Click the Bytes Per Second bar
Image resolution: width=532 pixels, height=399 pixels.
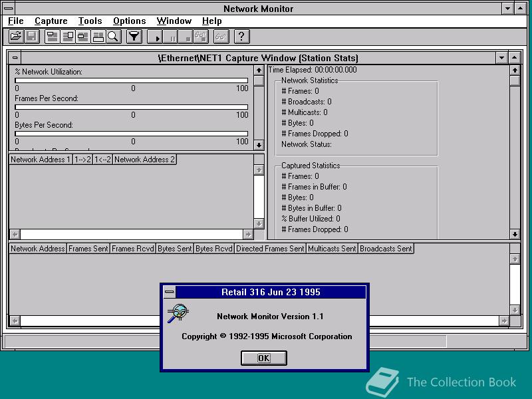(131, 134)
